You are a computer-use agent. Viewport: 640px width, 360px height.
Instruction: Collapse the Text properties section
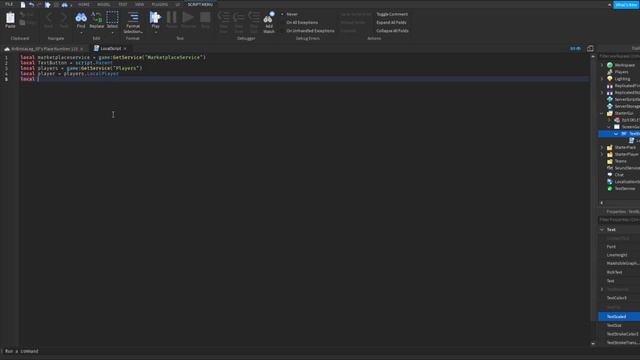602,230
